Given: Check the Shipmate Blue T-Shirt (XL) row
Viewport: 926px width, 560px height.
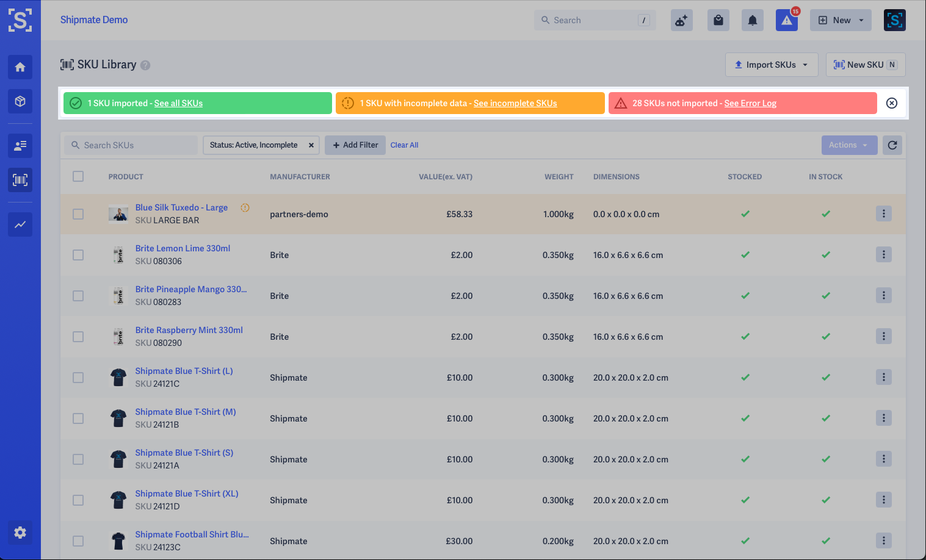Looking at the screenshot, I should tap(78, 500).
